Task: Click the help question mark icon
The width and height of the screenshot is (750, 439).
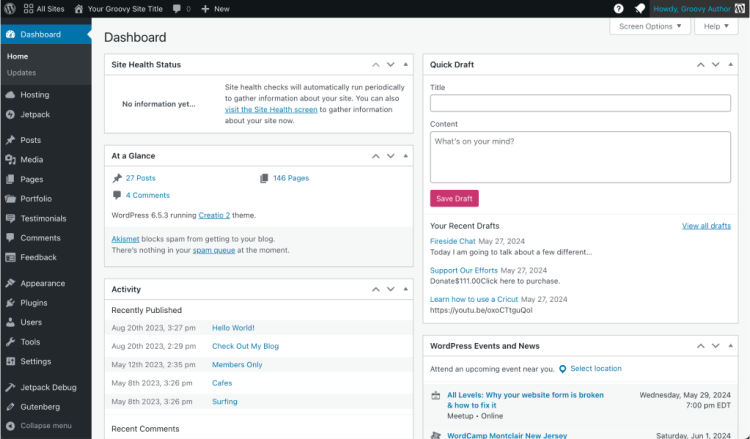Action: [619, 8]
